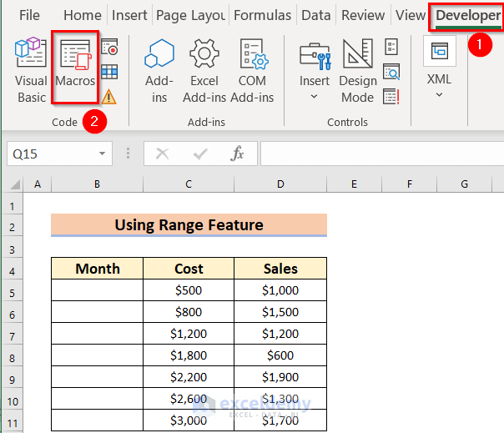Select the Sales header cell
This screenshot has height=433, width=504.
pos(280,269)
